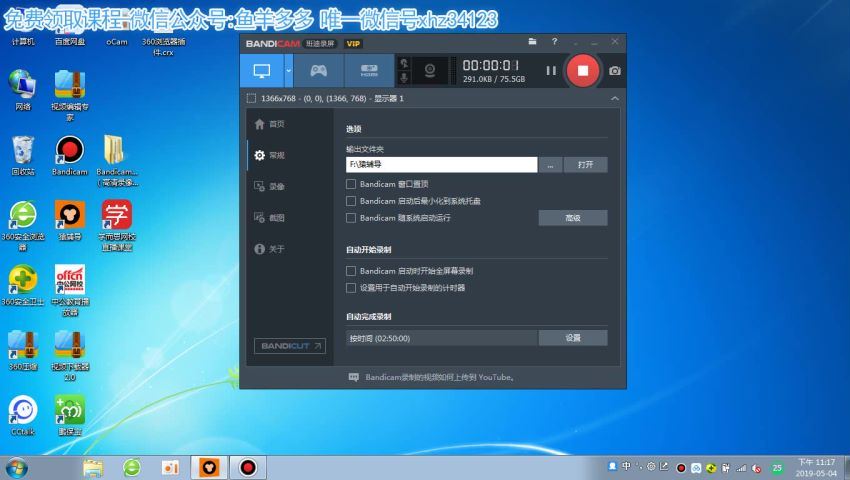The width and height of the screenshot is (850, 480).
Task: Click the green 25 tray badge
Action: (777, 468)
